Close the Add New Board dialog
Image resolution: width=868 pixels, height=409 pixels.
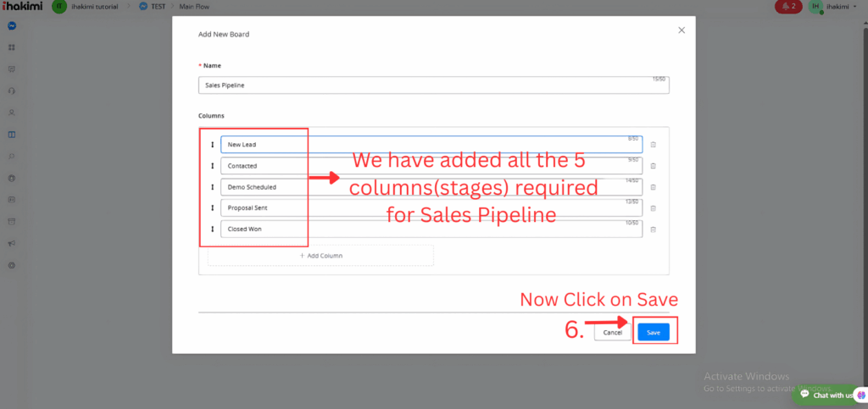click(x=682, y=30)
